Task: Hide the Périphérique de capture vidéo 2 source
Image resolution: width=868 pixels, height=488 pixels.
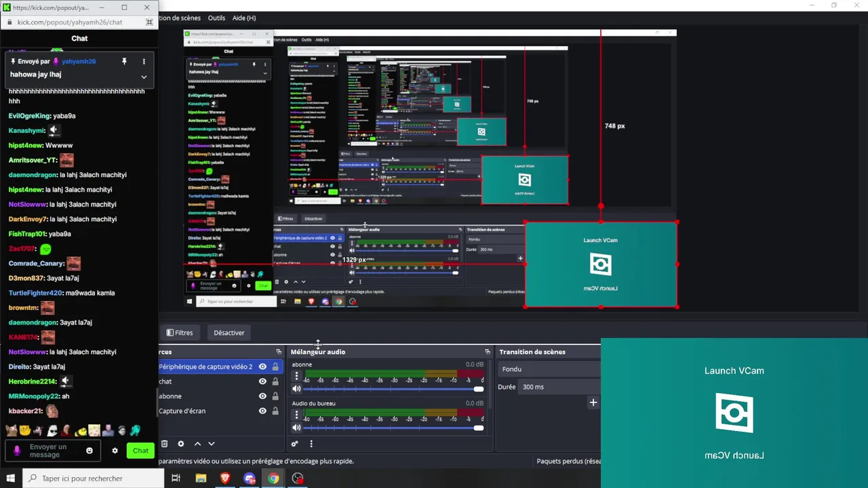Action: 262,367
